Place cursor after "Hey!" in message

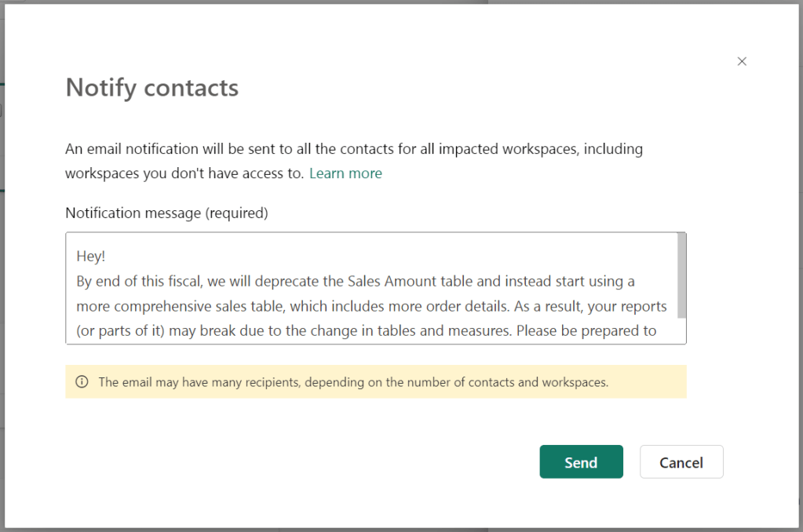click(104, 256)
